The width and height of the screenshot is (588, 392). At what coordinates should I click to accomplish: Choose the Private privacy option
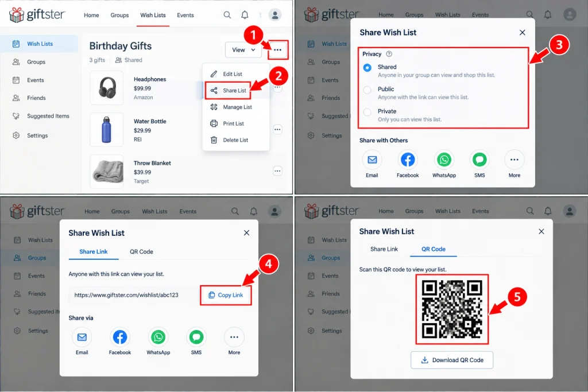(x=367, y=112)
